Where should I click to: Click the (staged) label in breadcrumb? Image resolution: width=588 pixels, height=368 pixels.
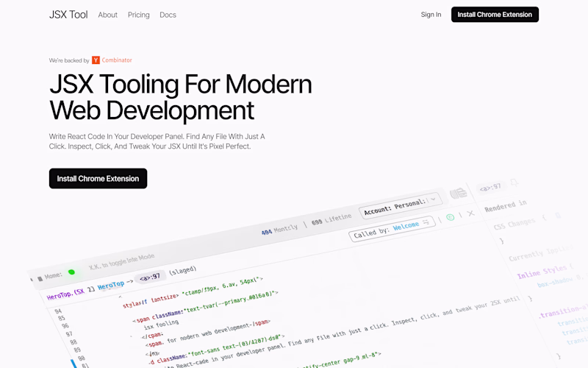pos(182,270)
